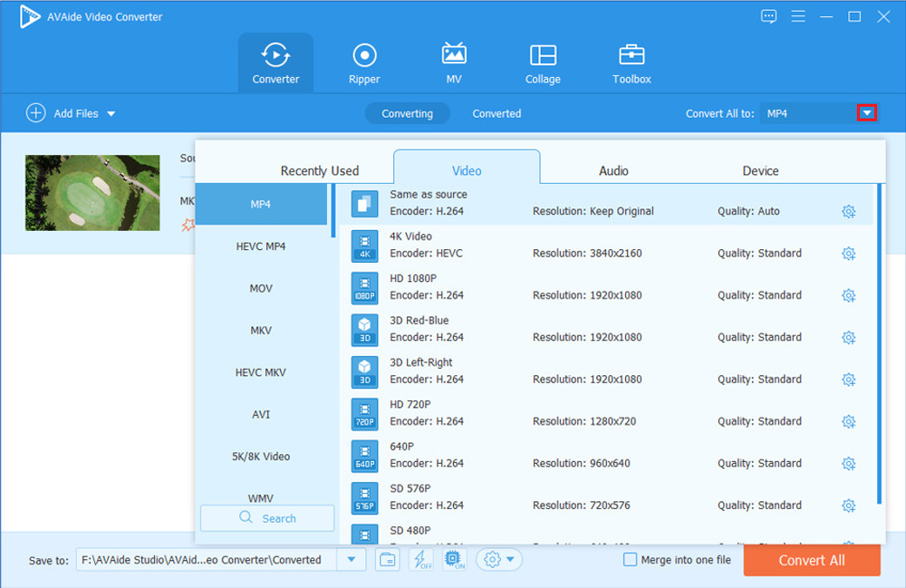Click the preset list vertical scrollbar
This screenshot has width=906, height=588.
(880, 343)
